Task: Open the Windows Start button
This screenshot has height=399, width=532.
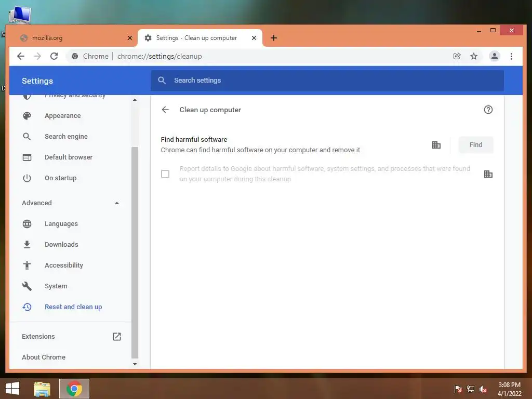Action: 12,389
